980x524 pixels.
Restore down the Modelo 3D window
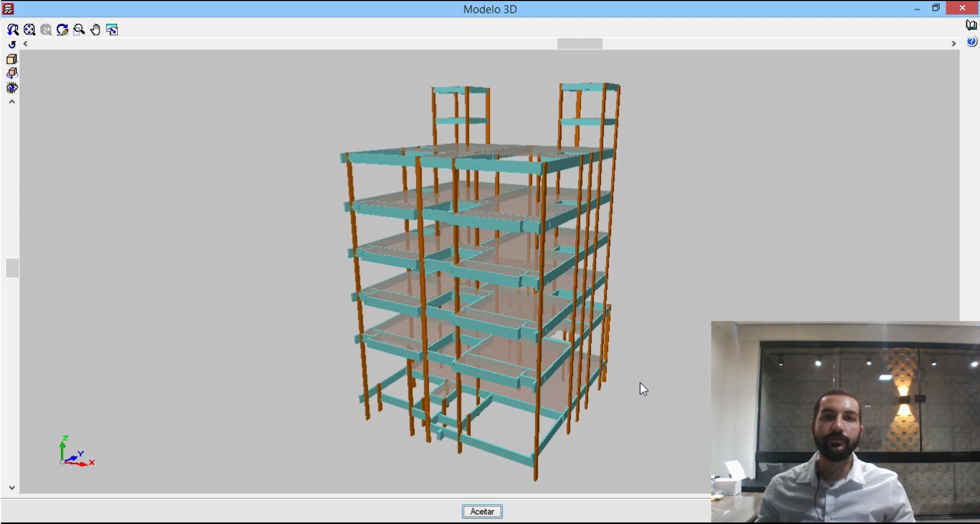click(936, 8)
